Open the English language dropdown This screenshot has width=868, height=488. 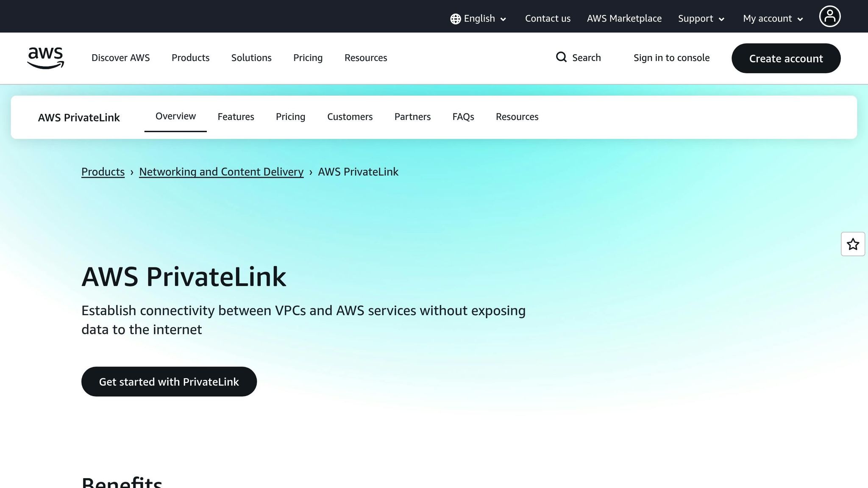coord(479,18)
